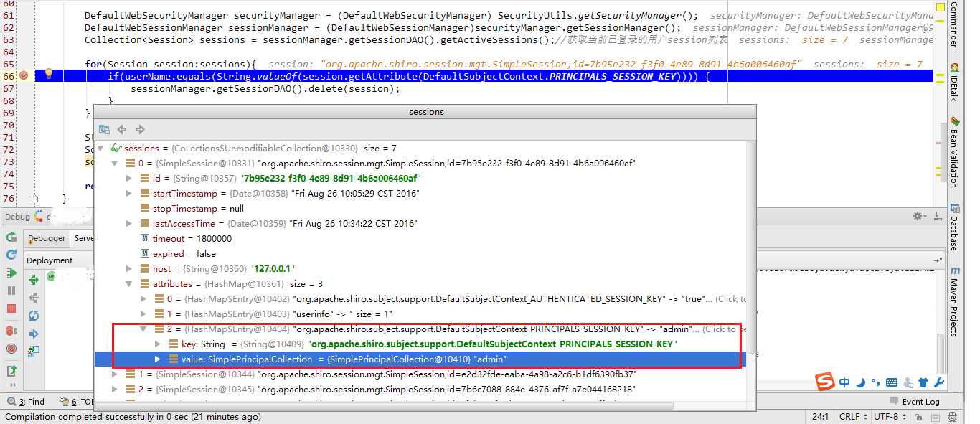This screenshot has width=980, height=424.
Task: Click the forward arrow in sessions popup
Action: click(x=140, y=129)
